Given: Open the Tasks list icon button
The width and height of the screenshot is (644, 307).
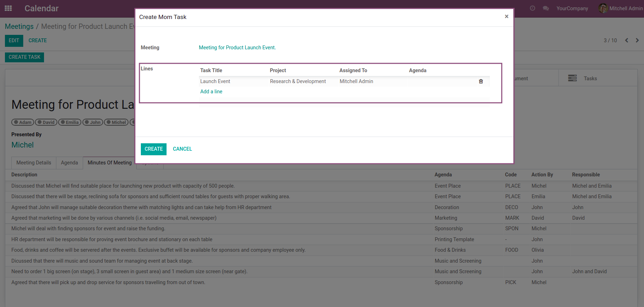Looking at the screenshot, I should [x=572, y=78].
